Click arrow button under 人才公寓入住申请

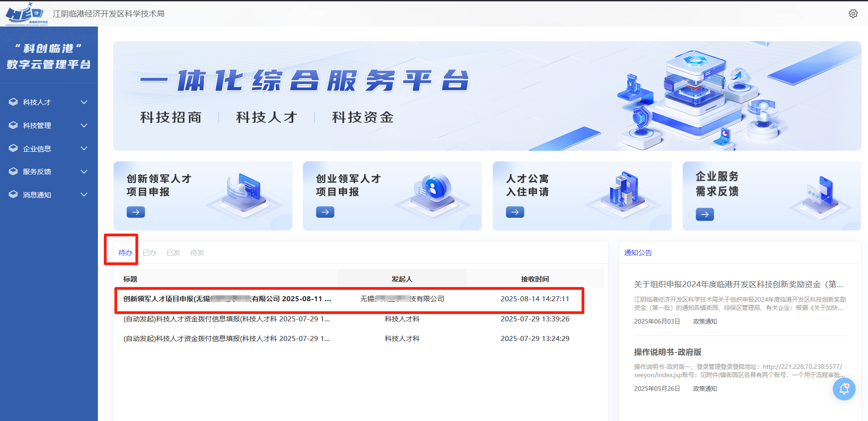[515, 212]
